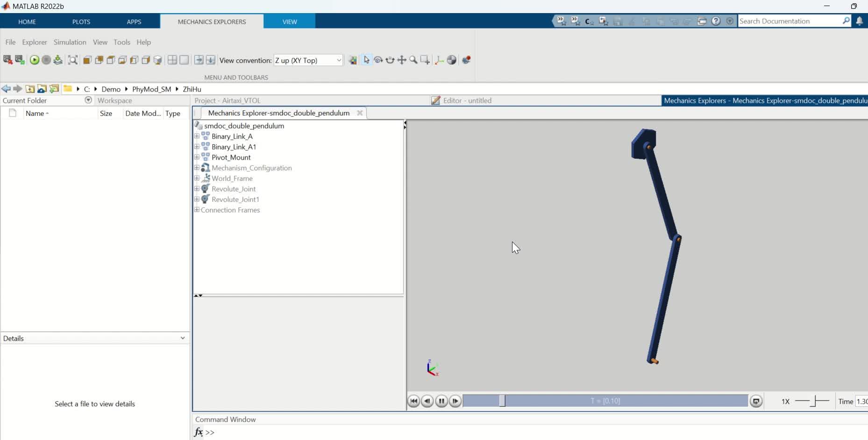Collapse the Details panel

point(182,338)
